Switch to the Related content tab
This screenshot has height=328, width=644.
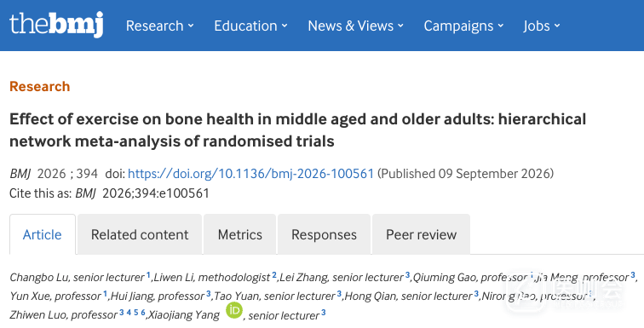tap(140, 234)
